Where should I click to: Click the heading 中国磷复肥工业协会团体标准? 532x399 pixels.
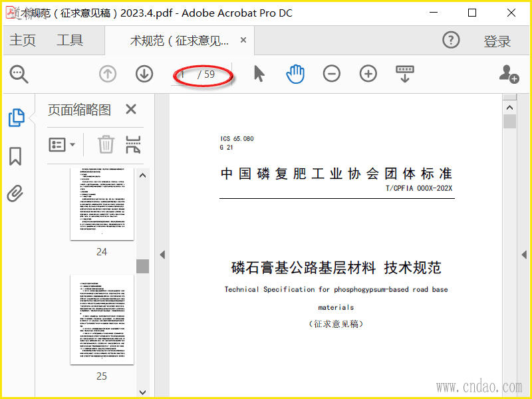(x=336, y=174)
